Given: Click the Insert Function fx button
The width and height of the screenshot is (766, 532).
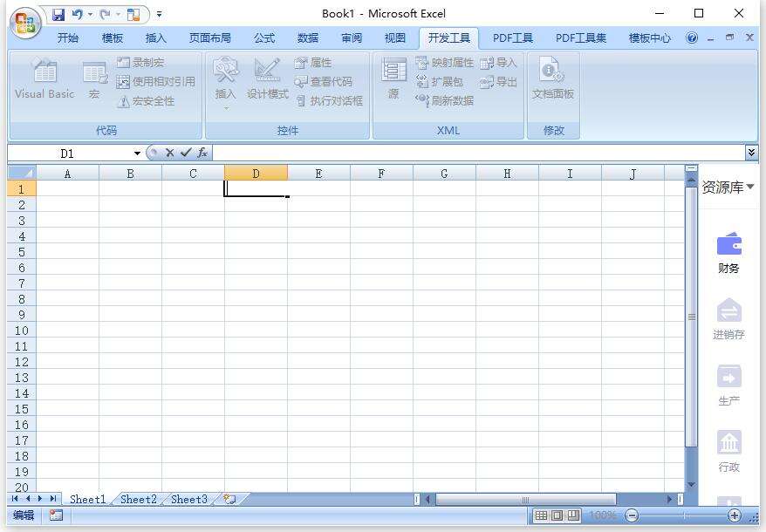Looking at the screenshot, I should pyautogui.click(x=202, y=153).
